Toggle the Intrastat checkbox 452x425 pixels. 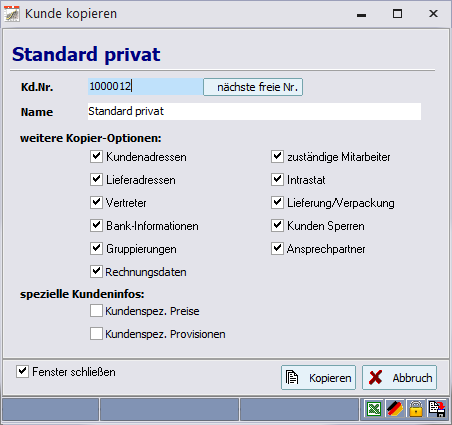point(277,180)
